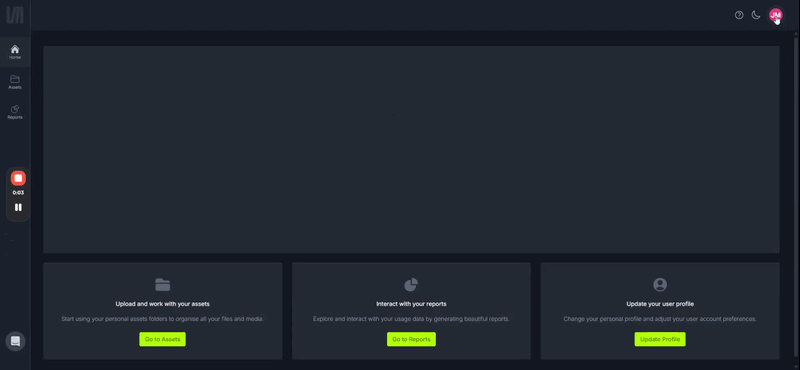Click the folder icon on the assets card
The image size is (800, 370).
[163, 285]
